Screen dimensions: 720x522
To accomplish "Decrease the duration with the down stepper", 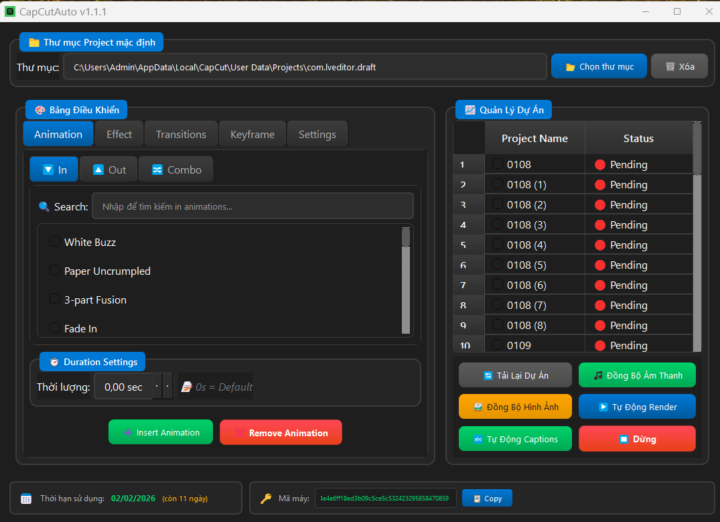I will (168, 387).
